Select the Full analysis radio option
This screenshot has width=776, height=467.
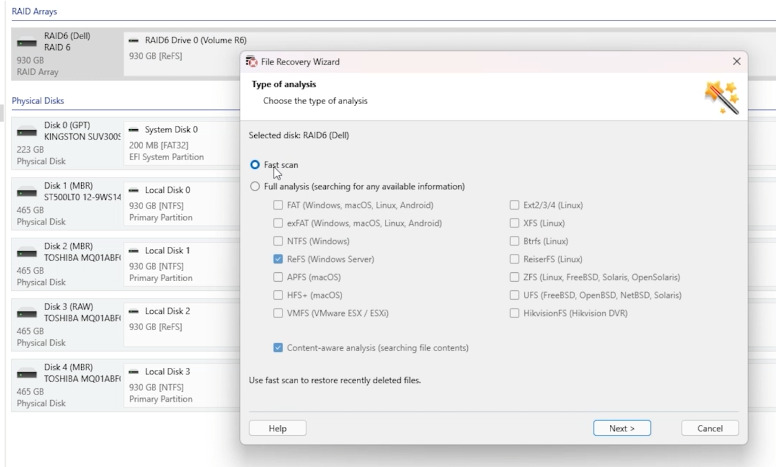255,187
